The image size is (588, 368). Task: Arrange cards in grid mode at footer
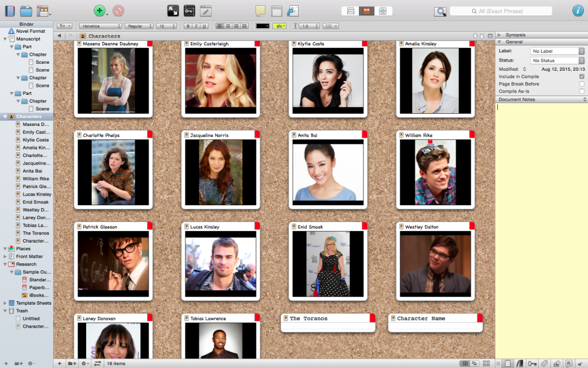(x=465, y=363)
